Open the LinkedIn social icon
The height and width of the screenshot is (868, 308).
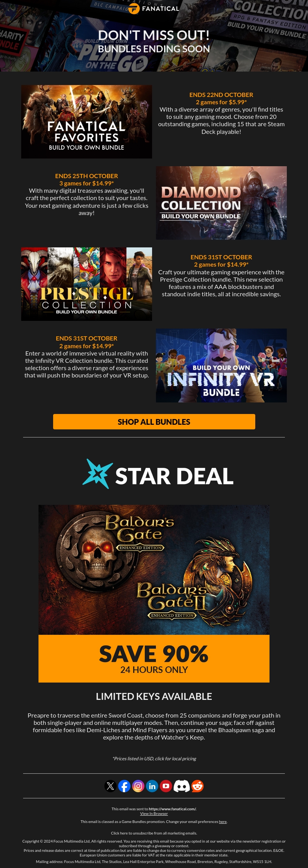coord(152,786)
